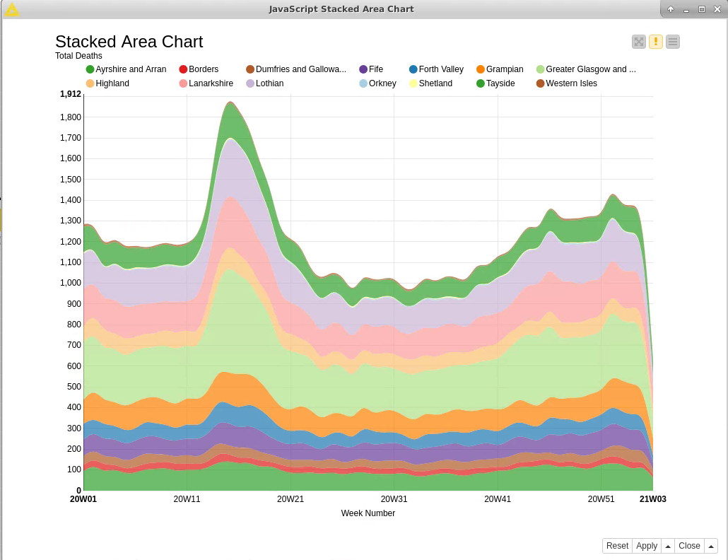The image size is (728, 560).
Task: Click the green swatch beside Tayside
Action: [480, 83]
